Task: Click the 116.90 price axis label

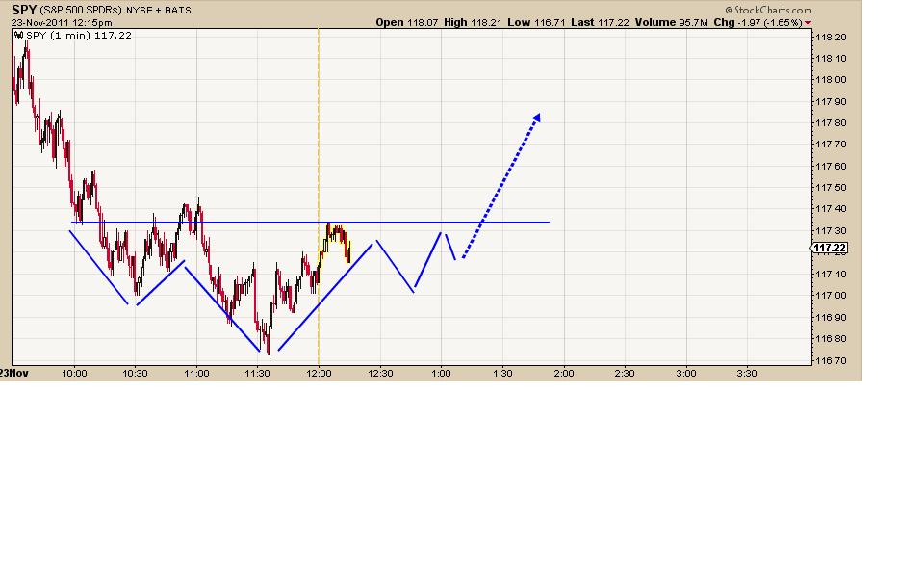Action: (831, 317)
